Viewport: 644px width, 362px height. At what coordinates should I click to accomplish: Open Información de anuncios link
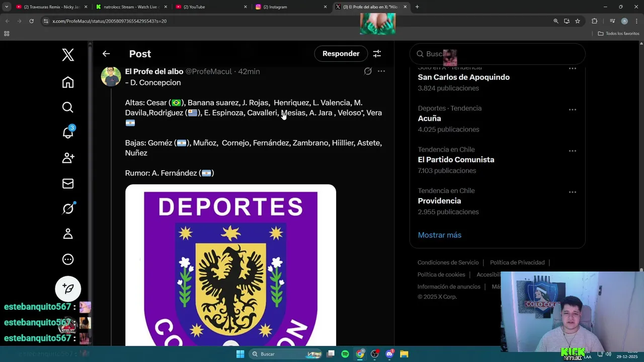(x=449, y=287)
